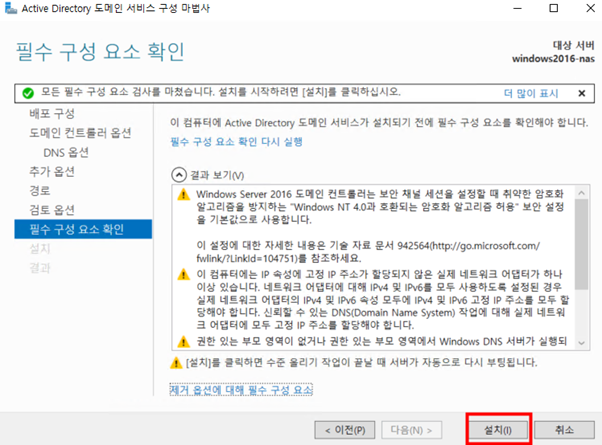The height and width of the screenshot is (445, 602).
Task: Click the Active Directory wizard title bar icon
Action: (x=11, y=11)
